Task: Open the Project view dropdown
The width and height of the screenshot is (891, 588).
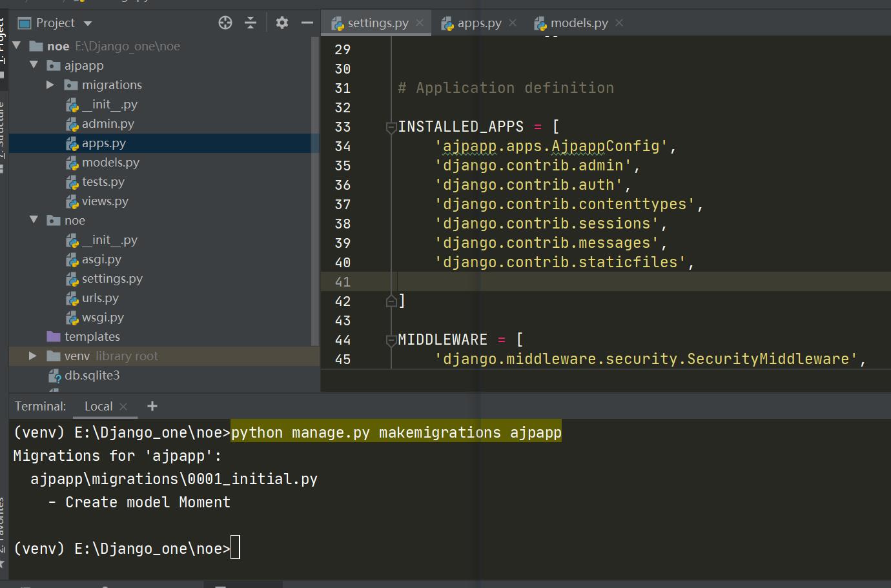Action: (x=88, y=24)
